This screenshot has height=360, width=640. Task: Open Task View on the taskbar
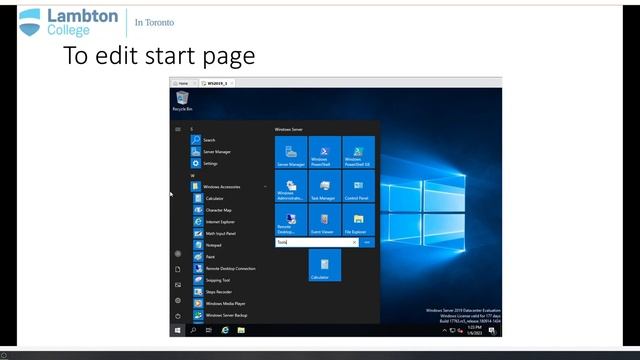coord(209,330)
